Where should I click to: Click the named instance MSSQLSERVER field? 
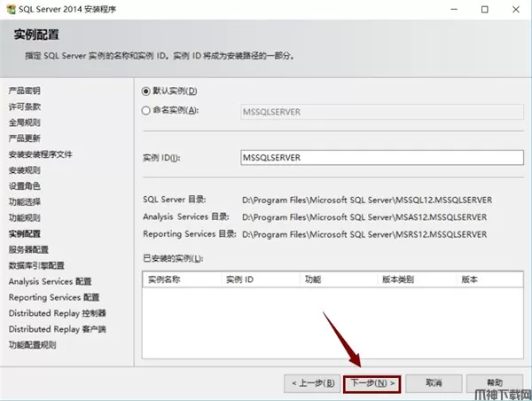[382, 112]
